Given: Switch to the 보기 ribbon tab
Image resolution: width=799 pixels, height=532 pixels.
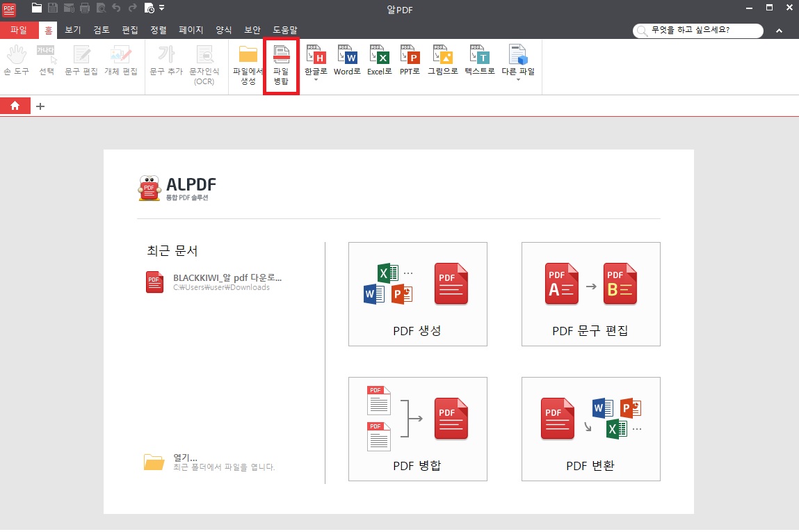Looking at the screenshot, I should [x=73, y=30].
